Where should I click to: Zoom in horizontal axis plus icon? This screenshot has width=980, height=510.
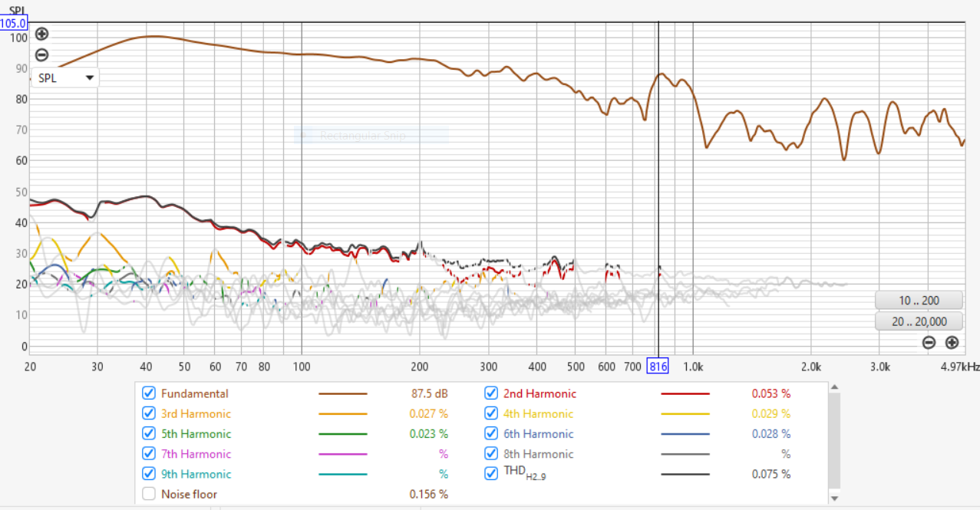click(952, 343)
